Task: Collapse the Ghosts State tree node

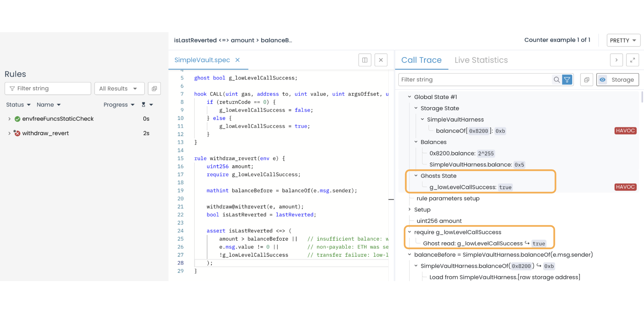Action: pos(416,176)
